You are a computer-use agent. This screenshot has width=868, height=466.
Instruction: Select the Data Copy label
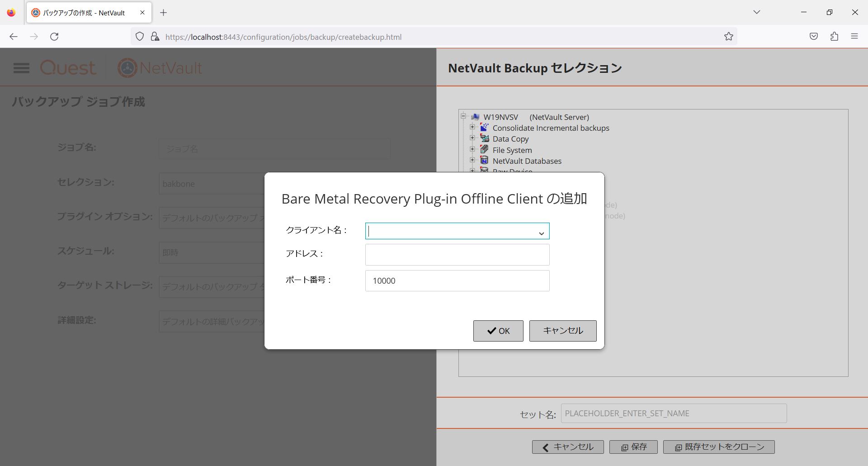pos(510,139)
